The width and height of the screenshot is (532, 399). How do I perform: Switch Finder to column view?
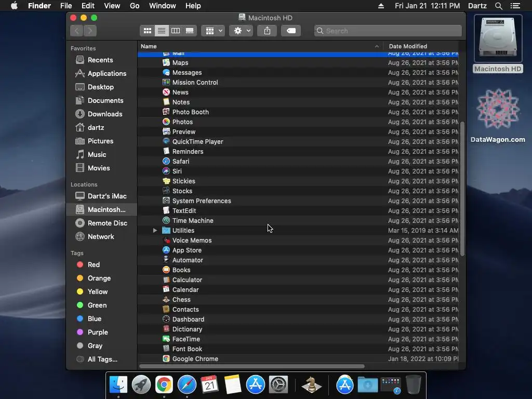click(x=176, y=31)
